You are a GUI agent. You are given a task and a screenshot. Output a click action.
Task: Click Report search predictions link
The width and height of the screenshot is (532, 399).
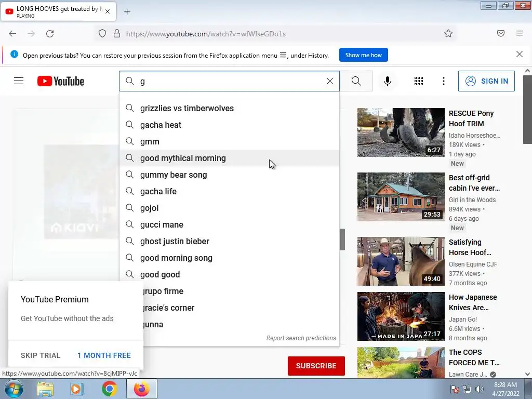click(x=301, y=338)
